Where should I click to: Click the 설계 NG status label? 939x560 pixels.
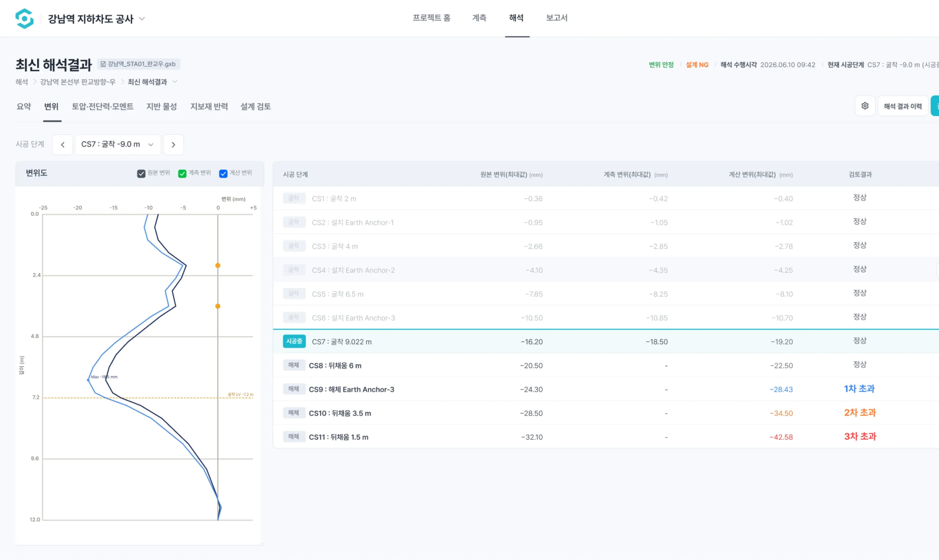pos(697,65)
